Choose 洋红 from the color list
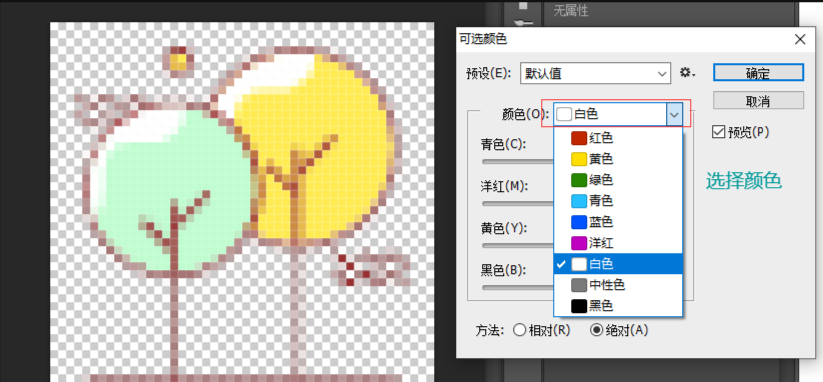This screenshot has width=823, height=382. click(618, 242)
